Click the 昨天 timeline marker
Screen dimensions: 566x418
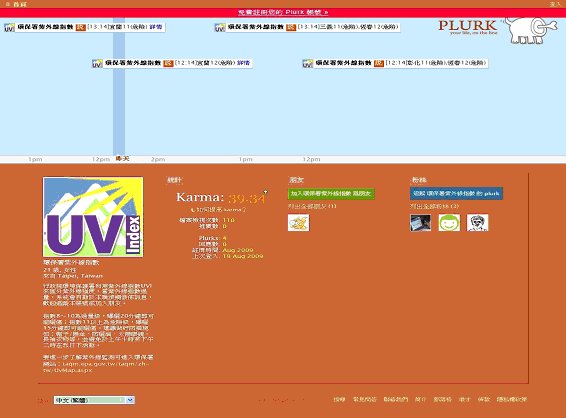[122, 158]
